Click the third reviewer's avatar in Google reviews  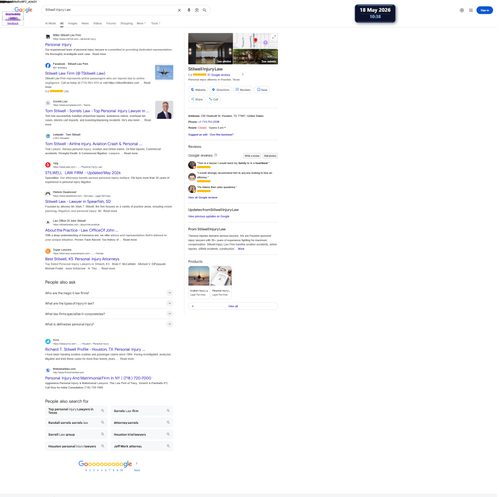pos(193,190)
